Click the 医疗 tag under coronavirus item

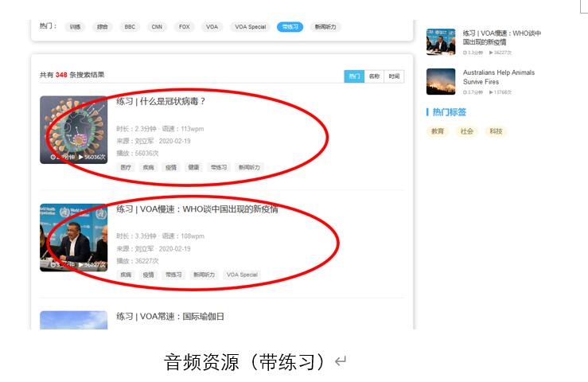pyautogui.click(x=127, y=168)
